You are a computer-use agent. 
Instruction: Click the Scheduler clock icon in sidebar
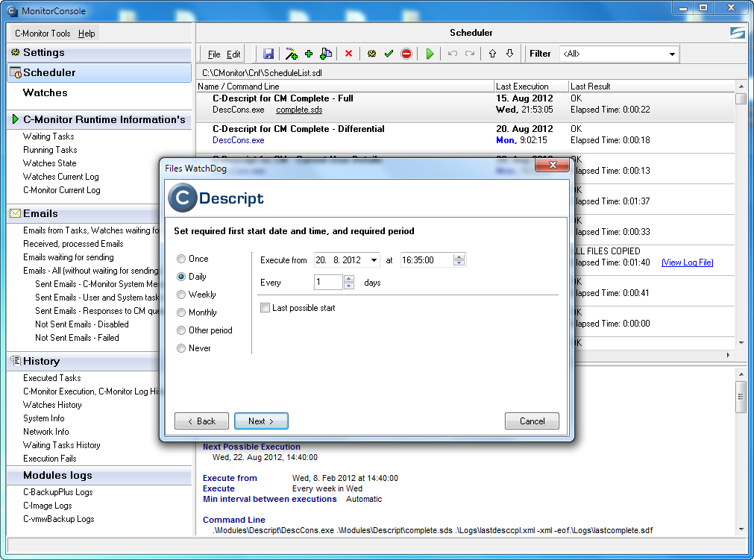point(16,72)
